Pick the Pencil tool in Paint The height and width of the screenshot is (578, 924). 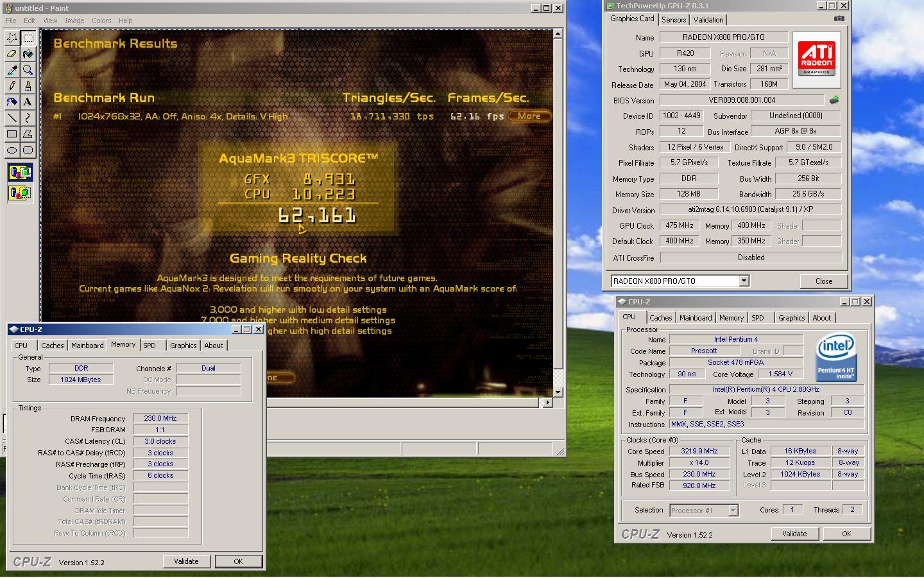[x=12, y=86]
